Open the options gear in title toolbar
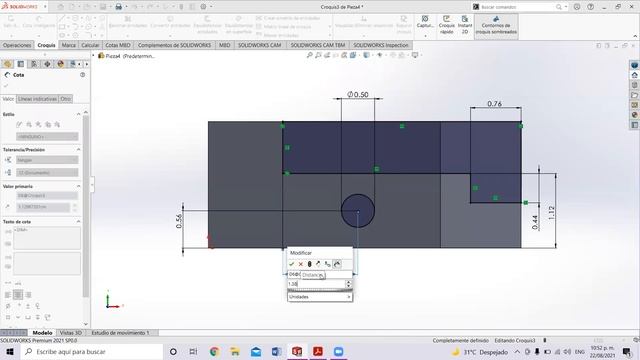Viewport: 640px width, 360px height. (203, 7)
